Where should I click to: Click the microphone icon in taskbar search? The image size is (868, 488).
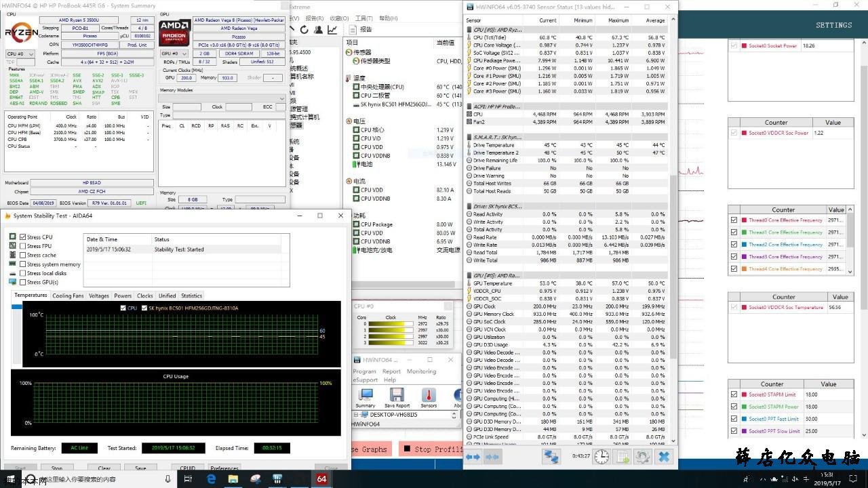click(x=168, y=479)
